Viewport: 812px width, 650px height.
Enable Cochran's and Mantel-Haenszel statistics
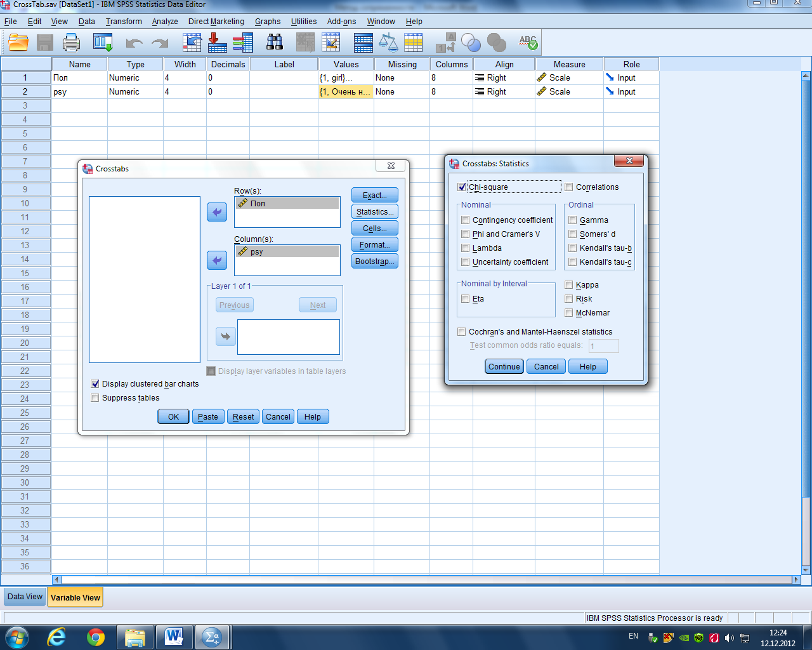point(462,332)
